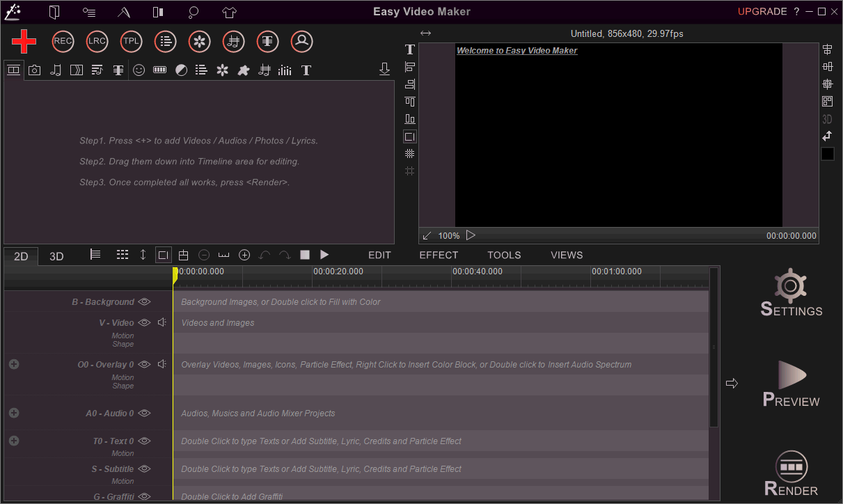Toggle visibility of the S - Subtitle track

tap(144, 468)
